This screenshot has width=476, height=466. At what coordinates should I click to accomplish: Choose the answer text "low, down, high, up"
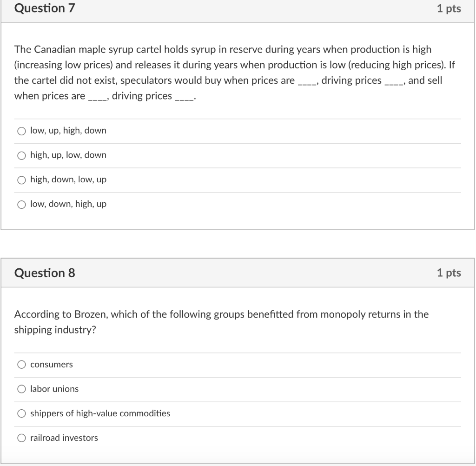(68, 204)
